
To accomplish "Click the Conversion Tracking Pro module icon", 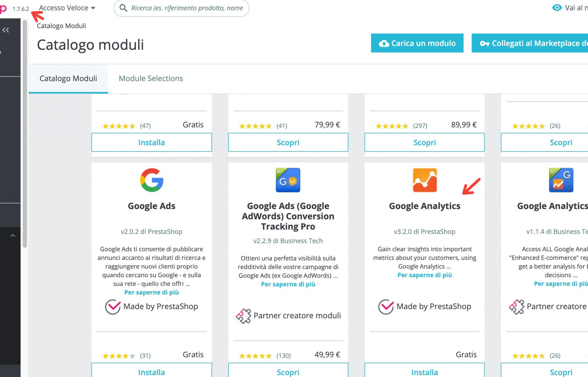I will pyautogui.click(x=288, y=180).
